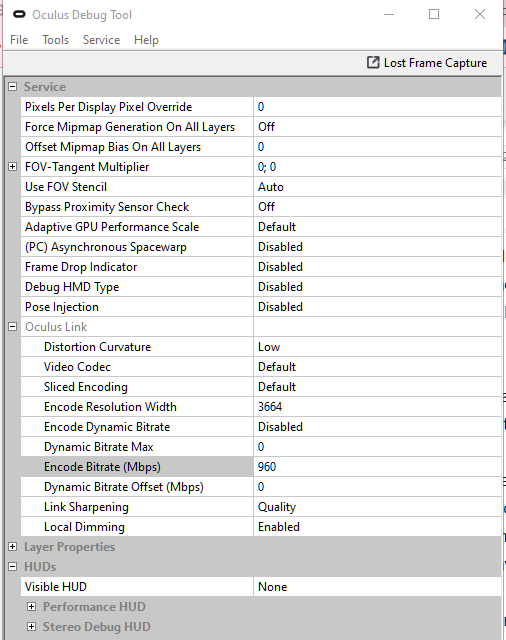Open the Tools menu
This screenshot has width=506, height=640.
pos(55,40)
